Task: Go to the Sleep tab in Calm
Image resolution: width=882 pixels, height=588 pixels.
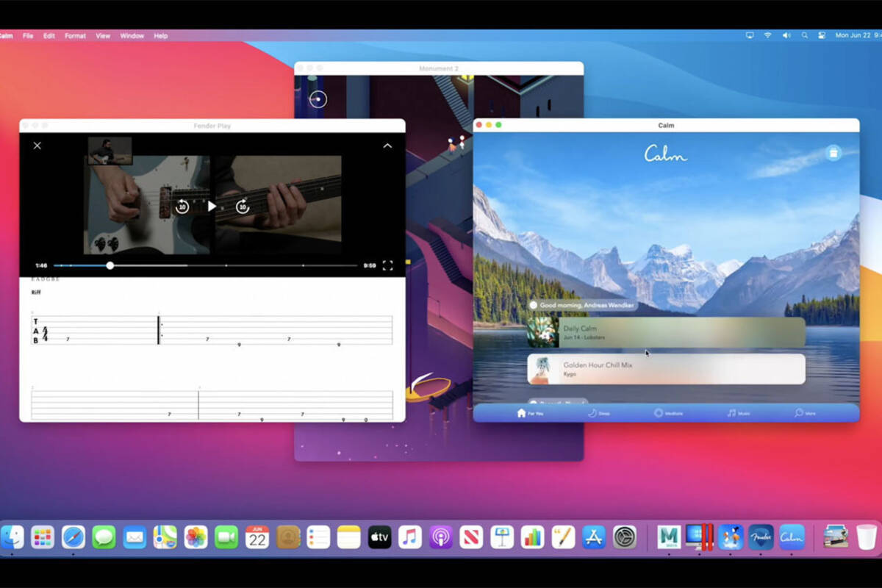Action: click(x=599, y=413)
